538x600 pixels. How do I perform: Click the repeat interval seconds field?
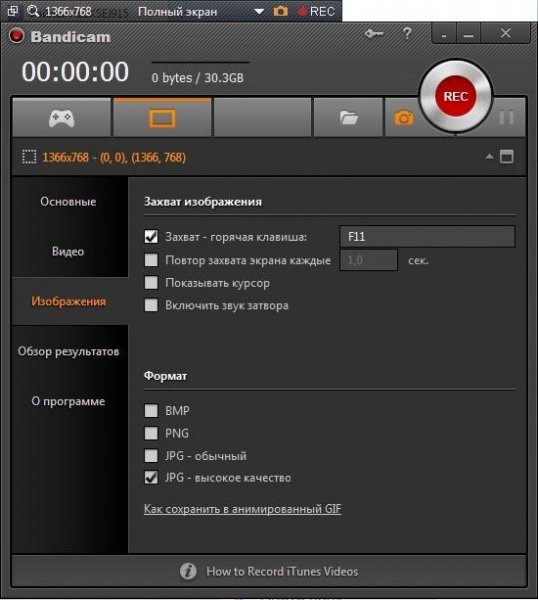tap(368, 260)
